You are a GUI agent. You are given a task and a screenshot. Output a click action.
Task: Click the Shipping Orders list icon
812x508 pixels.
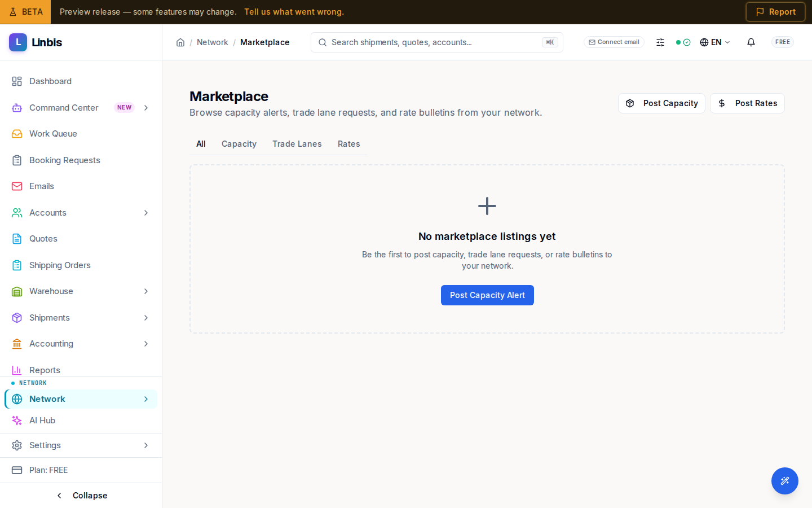(17, 265)
